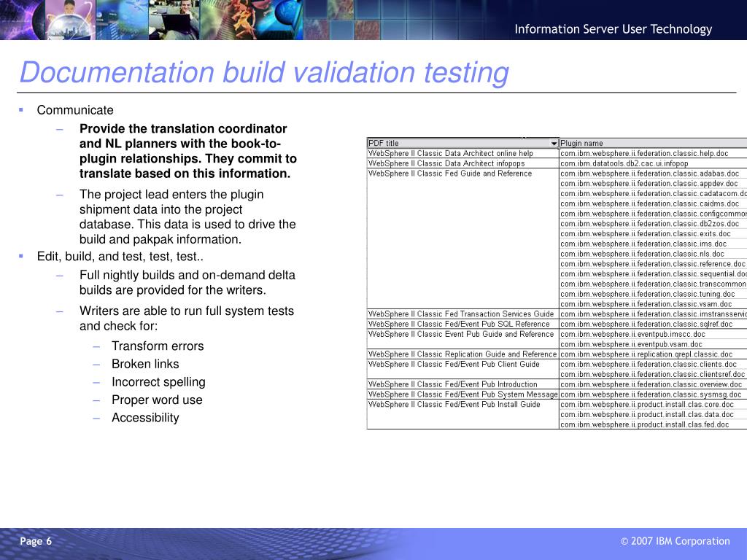747x560 pixels.
Task: Select plugin cell ending 'classic.overview.doc'
Action: click(653, 384)
